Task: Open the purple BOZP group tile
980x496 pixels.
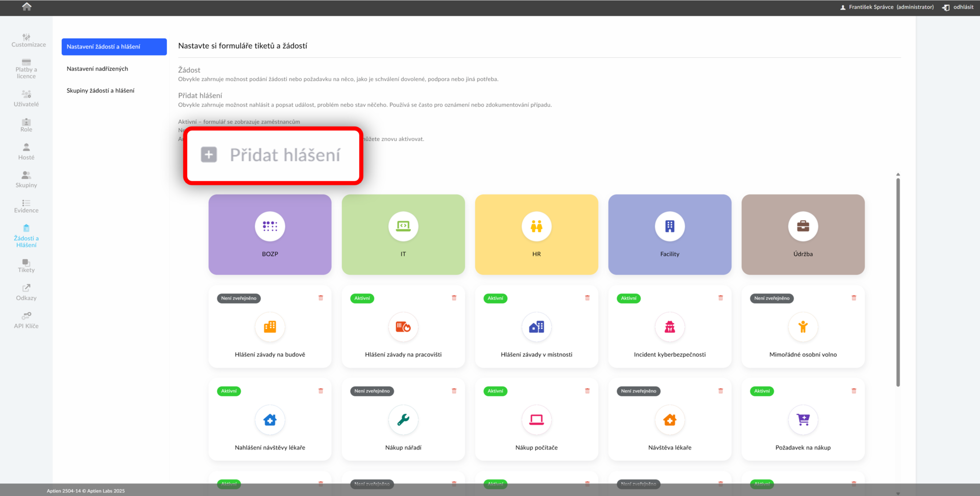Action: [x=270, y=234]
